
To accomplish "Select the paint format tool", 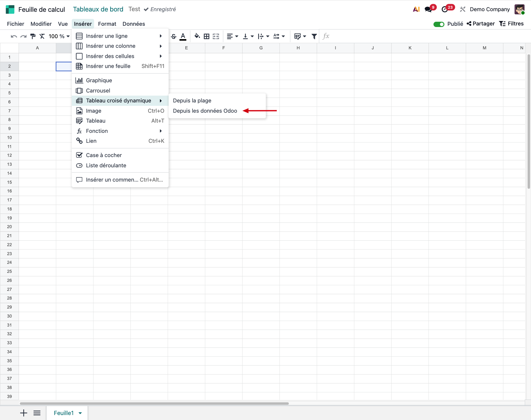I will pyautogui.click(x=33, y=36).
